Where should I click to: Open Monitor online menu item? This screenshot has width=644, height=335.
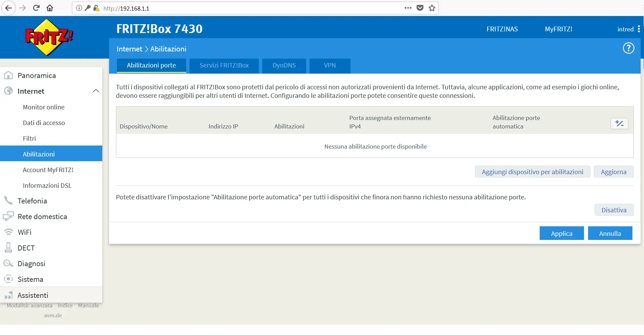(44, 107)
